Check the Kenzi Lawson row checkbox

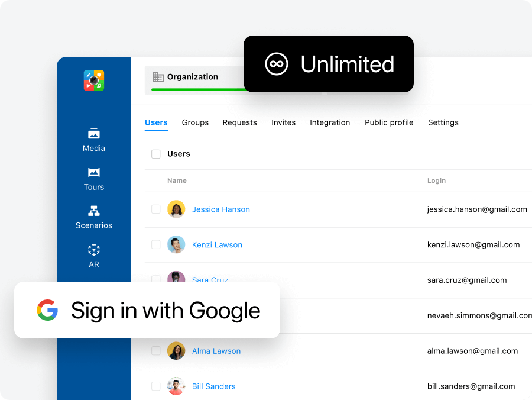click(155, 244)
